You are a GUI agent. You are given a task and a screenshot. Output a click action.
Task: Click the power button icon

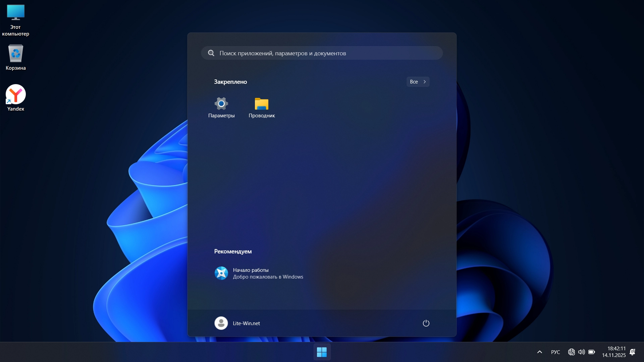click(x=426, y=323)
